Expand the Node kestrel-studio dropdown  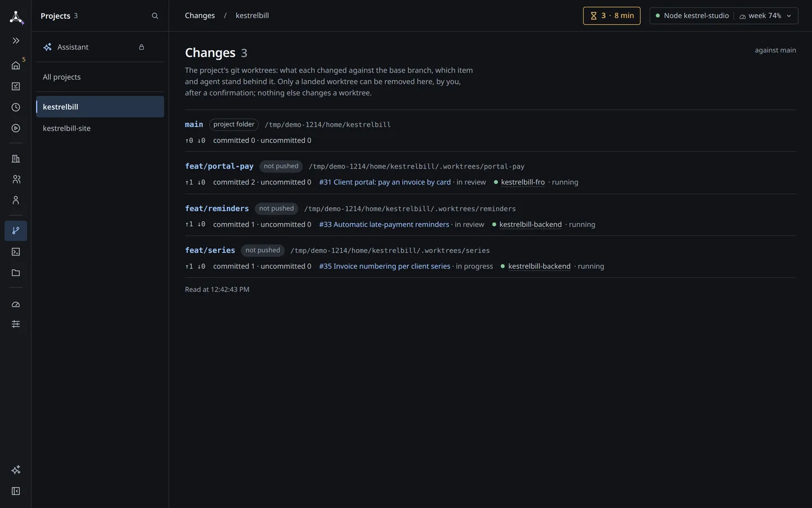click(x=724, y=16)
